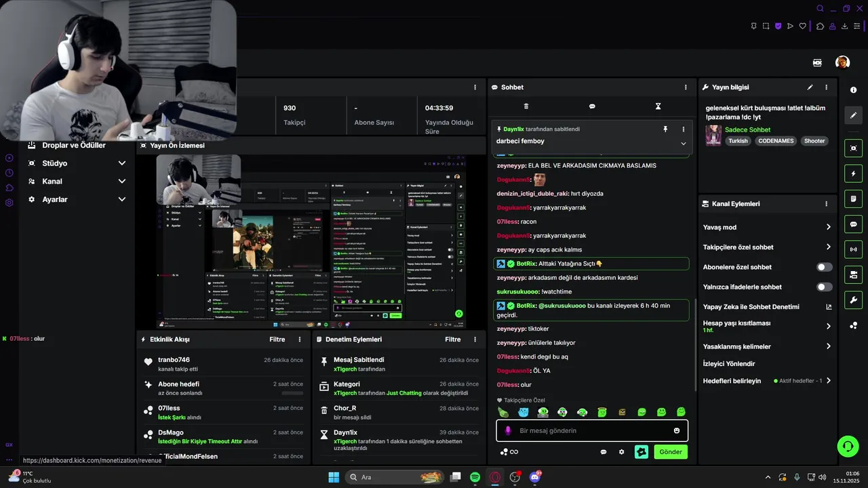Open Yapay Zeka ile Sohbet Denetimi link
The height and width of the screenshot is (488, 868).
coord(767,307)
